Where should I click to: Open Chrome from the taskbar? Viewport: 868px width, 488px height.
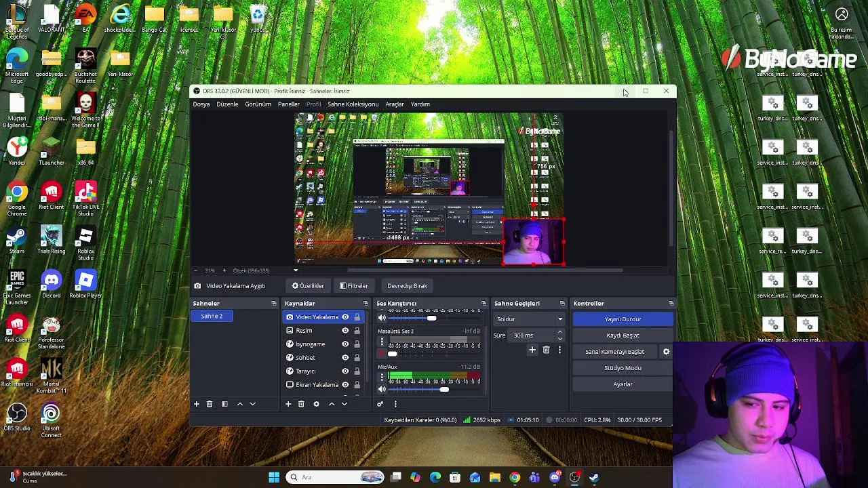pos(515,478)
